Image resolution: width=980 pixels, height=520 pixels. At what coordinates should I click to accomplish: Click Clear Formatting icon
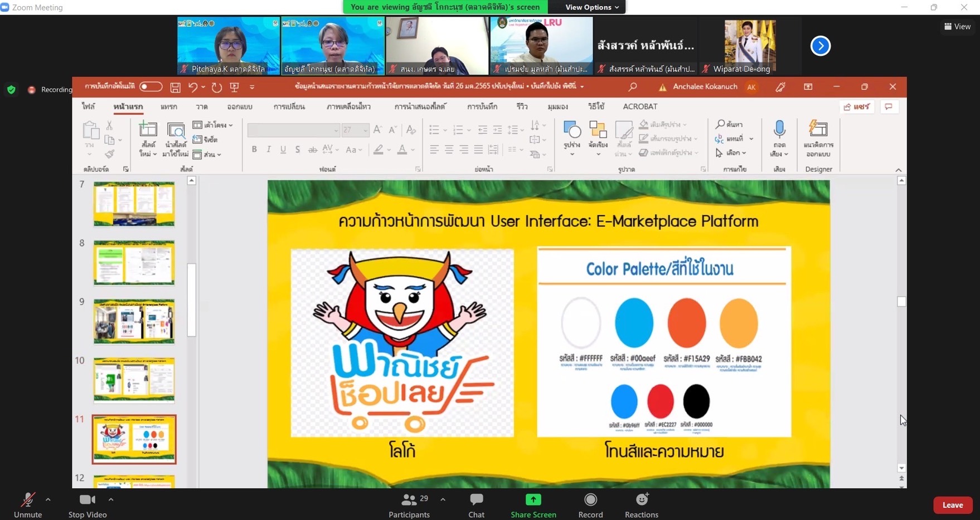(x=411, y=129)
